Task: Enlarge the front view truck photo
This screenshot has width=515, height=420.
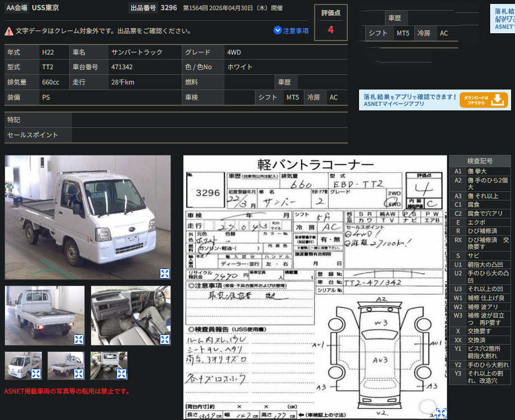Action: tap(165, 274)
